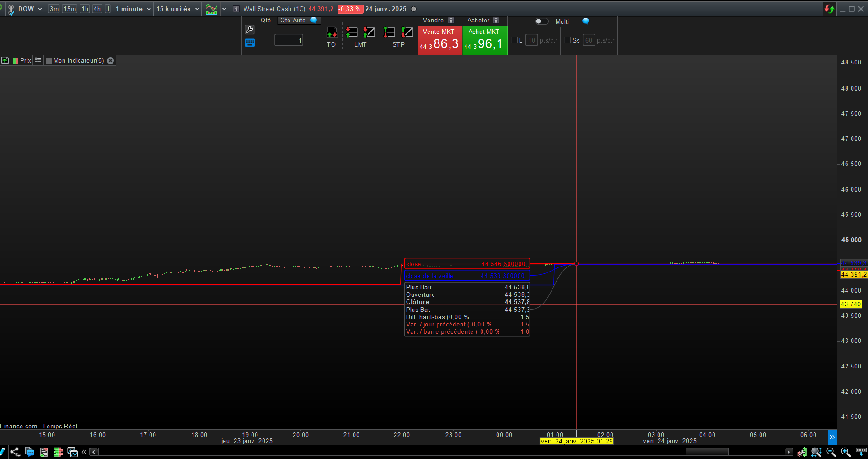The height and width of the screenshot is (459, 868).
Task: Select the J daily timeframe shortcut
Action: (x=108, y=9)
